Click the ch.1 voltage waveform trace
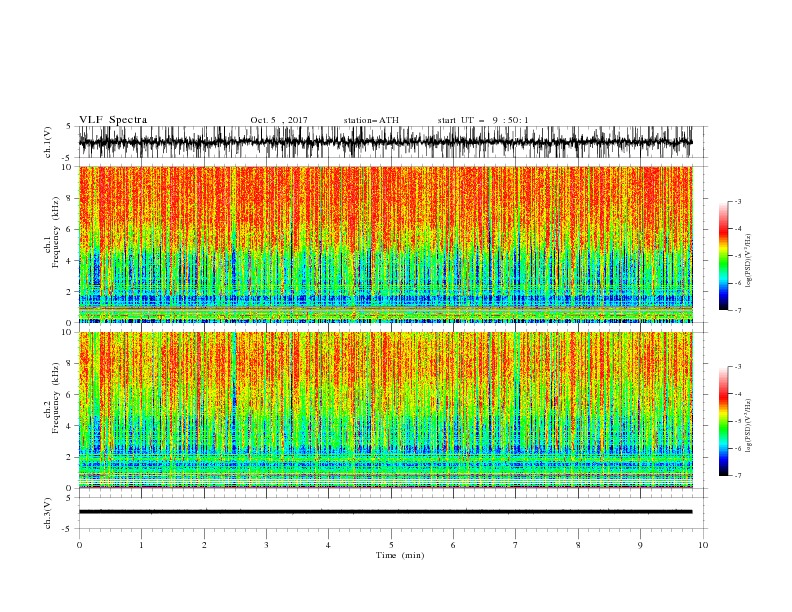This screenshot has height=612, width=792. click(385, 142)
